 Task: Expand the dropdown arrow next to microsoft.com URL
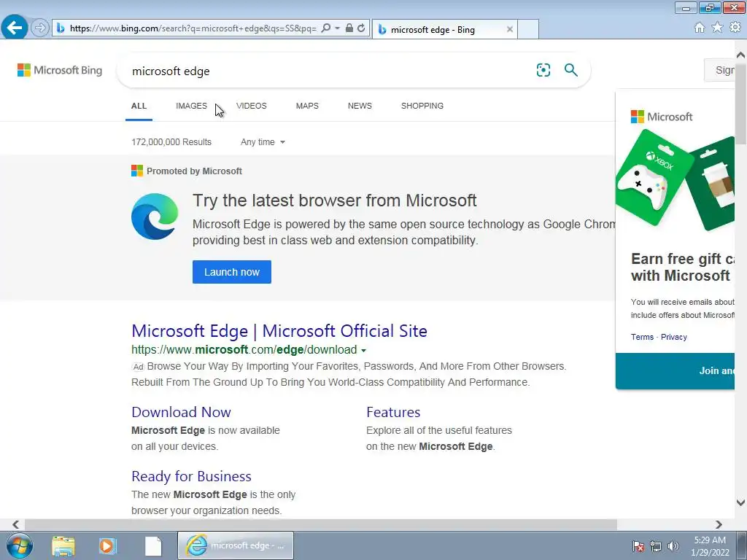[x=363, y=351]
